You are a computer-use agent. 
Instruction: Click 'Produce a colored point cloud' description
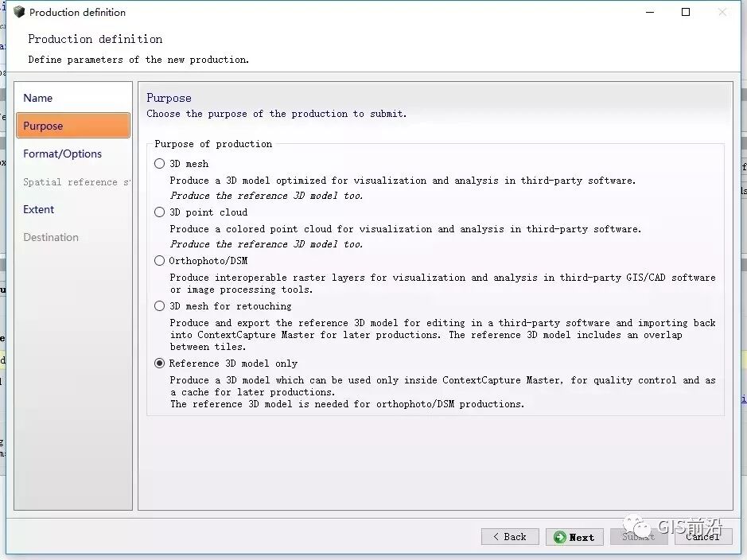pyautogui.click(x=406, y=229)
